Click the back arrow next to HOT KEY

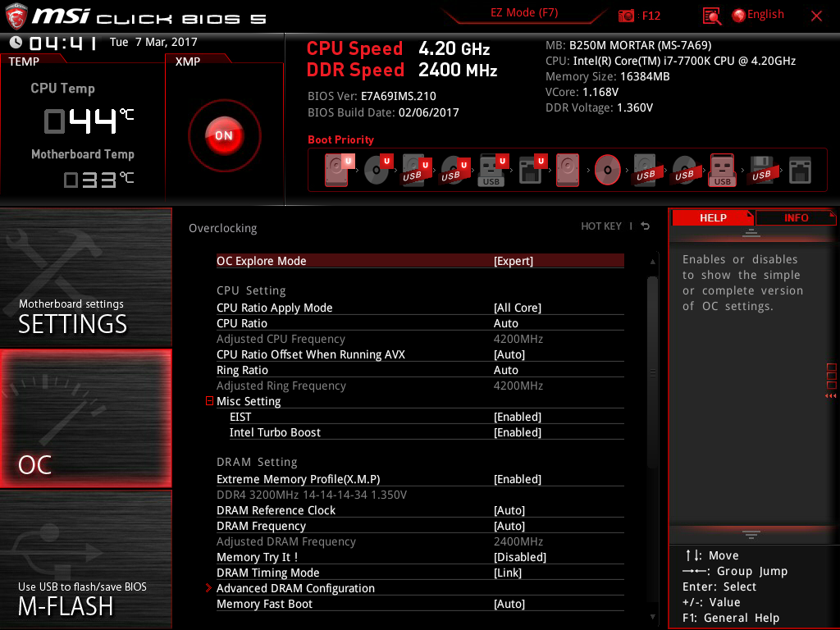[646, 226]
